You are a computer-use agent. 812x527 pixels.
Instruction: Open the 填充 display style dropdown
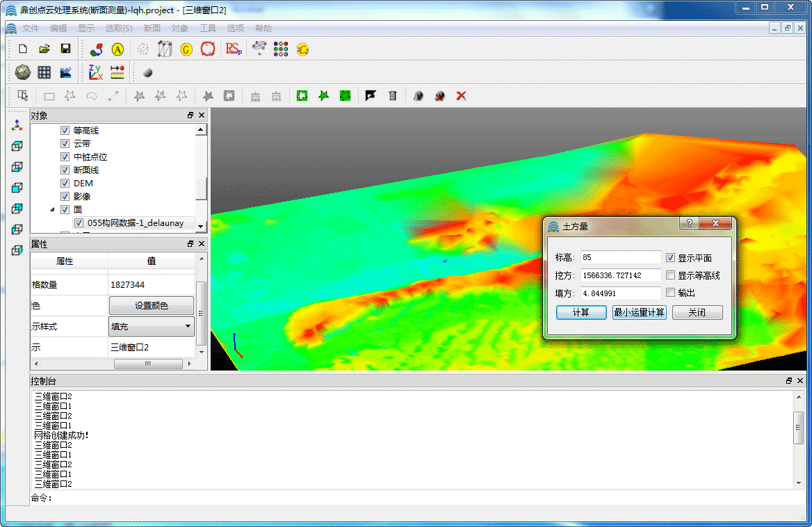(x=151, y=326)
